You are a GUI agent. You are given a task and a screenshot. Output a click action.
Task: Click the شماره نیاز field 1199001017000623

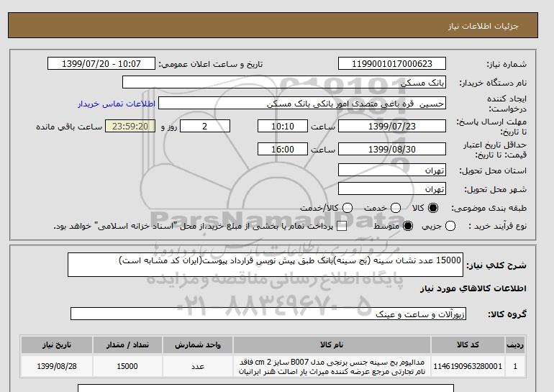click(x=392, y=63)
